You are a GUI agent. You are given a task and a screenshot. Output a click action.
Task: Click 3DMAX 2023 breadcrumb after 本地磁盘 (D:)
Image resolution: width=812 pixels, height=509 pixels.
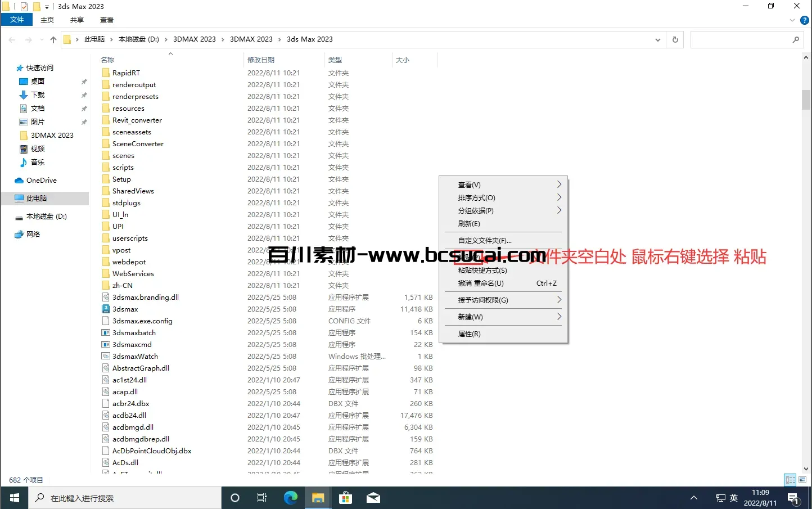point(195,39)
